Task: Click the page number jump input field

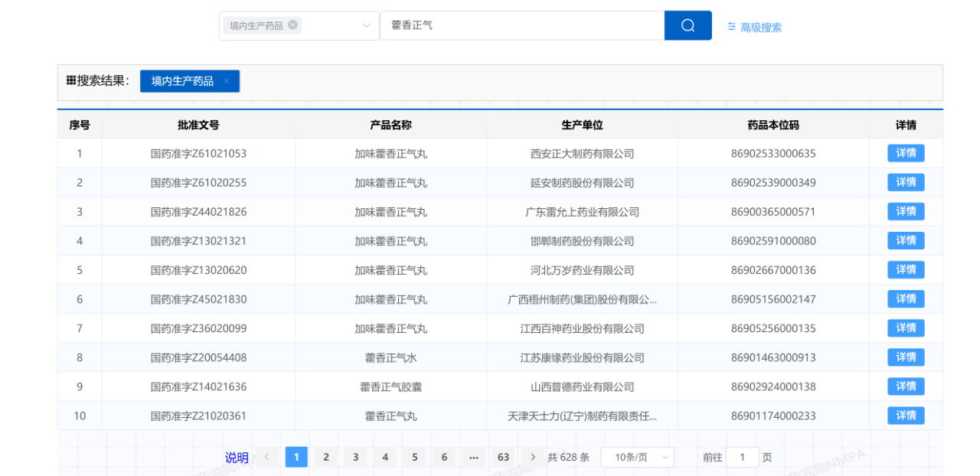Action: coord(741,457)
